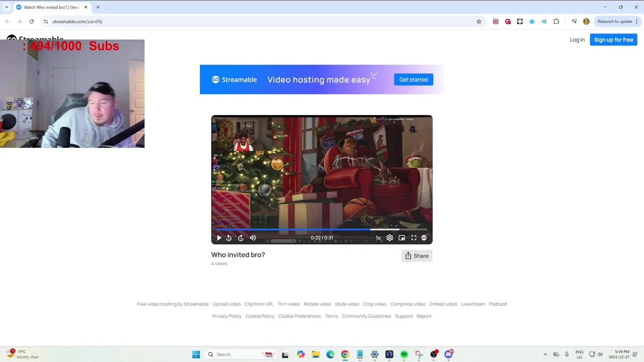This screenshot has width=644, height=362.
Task: Expand the system tray hidden icons chevron
Action: pos(545,354)
